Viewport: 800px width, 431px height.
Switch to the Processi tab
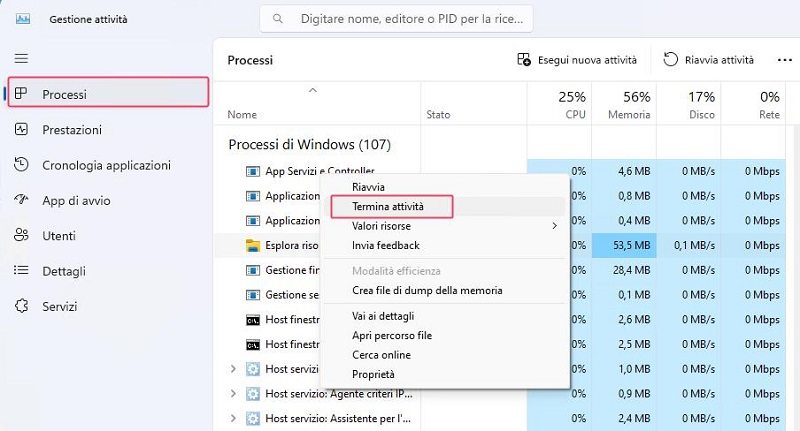pos(108,94)
